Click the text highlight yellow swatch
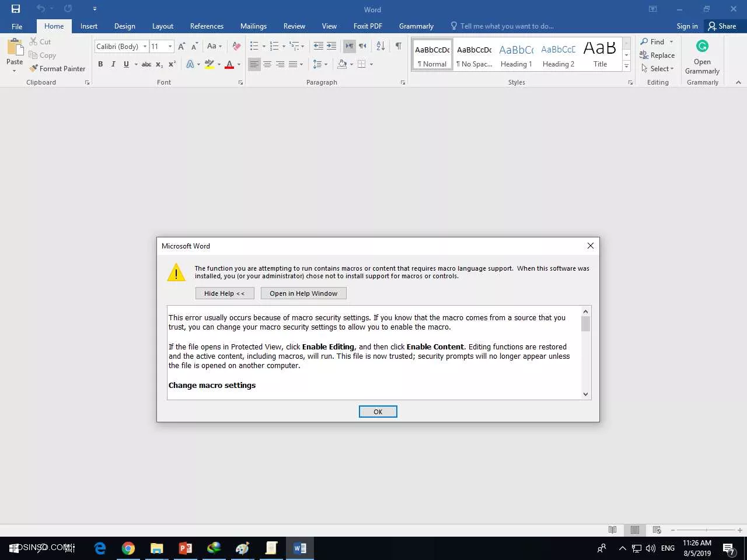This screenshot has width=747, height=560. (x=210, y=64)
